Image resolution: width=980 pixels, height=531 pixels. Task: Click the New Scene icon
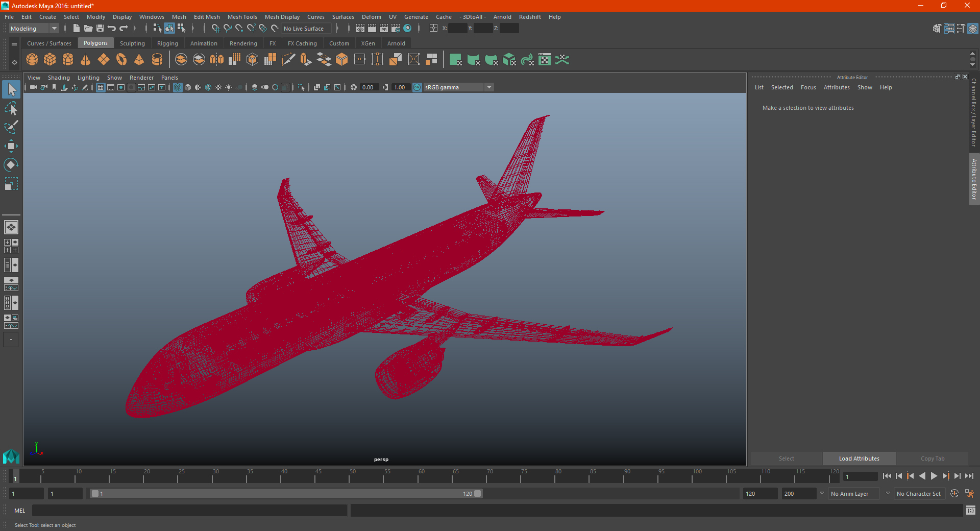(77, 29)
